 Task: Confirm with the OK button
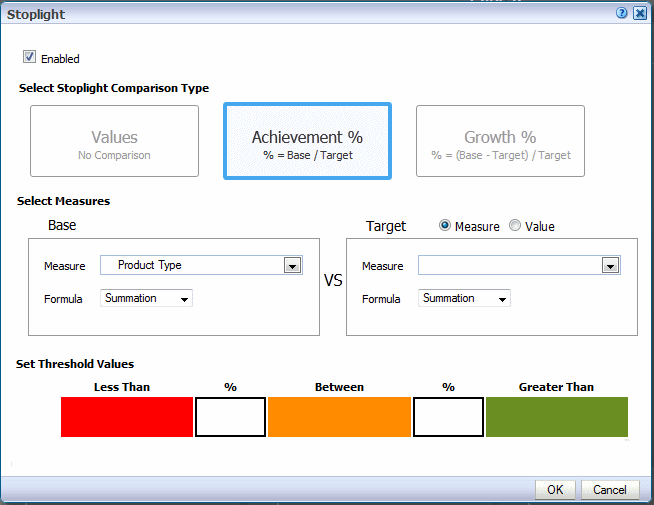click(555, 490)
